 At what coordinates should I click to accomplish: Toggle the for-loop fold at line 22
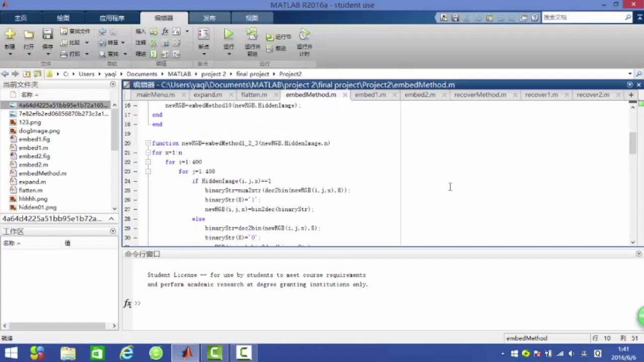click(x=148, y=162)
